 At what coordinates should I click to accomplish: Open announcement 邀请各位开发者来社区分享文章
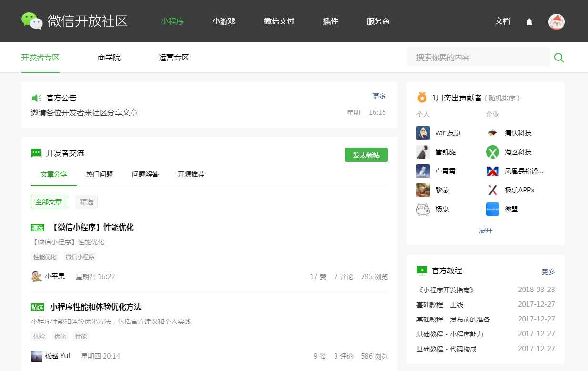[84, 113]
